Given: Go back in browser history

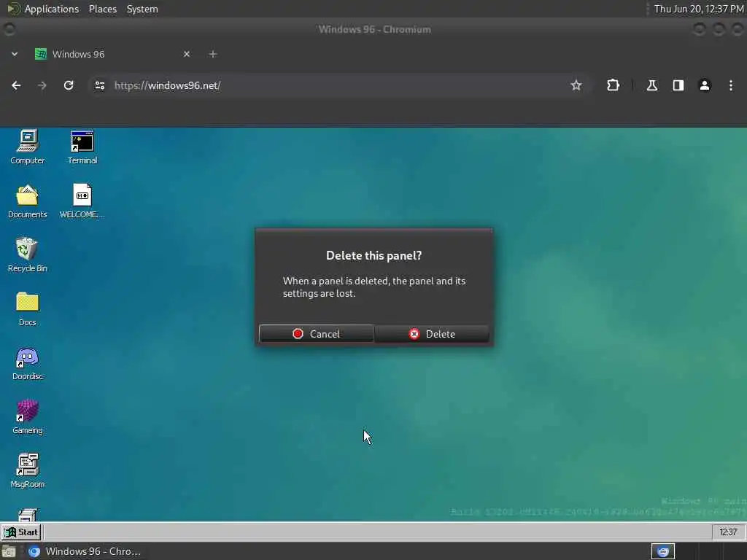Looking at the screenshot, I should pyautogui.click(x=16, y=85).
